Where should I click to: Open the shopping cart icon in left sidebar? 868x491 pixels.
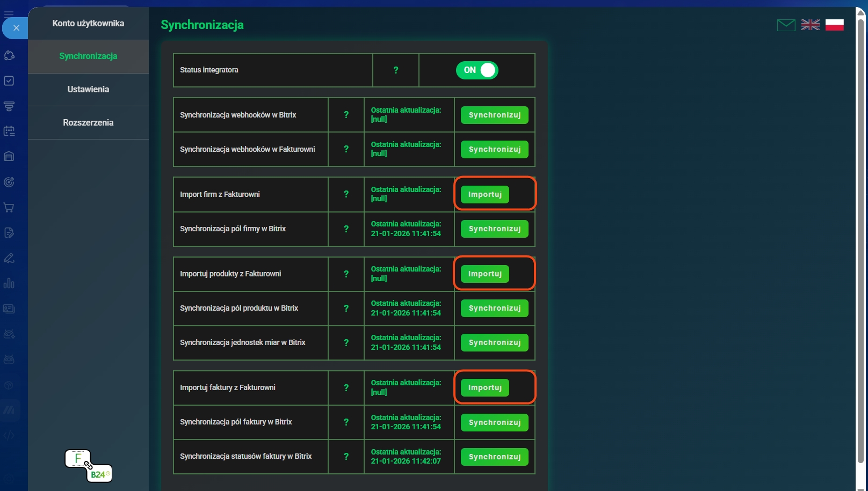pyautogui.click(x=9, y=207)
